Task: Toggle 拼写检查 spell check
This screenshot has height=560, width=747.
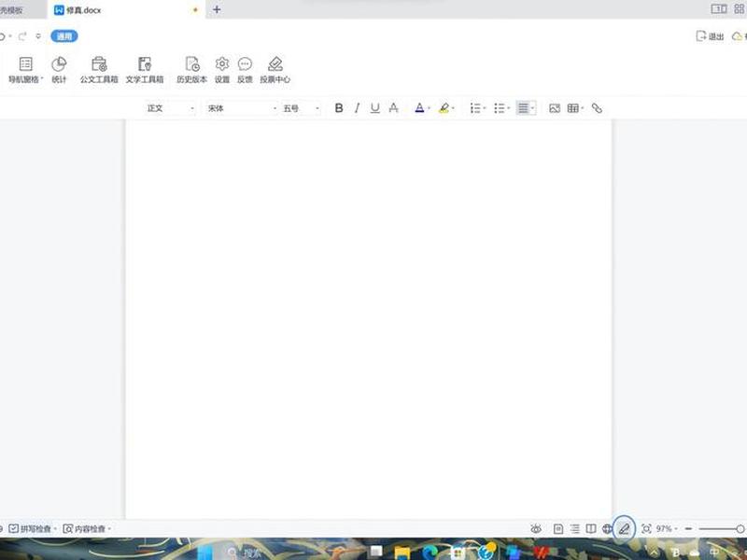Action: click(x=33, y=528)
